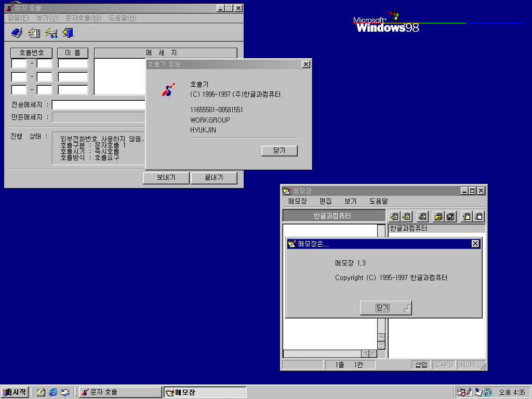Switch to 문자 호출 taskbar button
This screenshot has height=399, width=532.
[121, 392]
